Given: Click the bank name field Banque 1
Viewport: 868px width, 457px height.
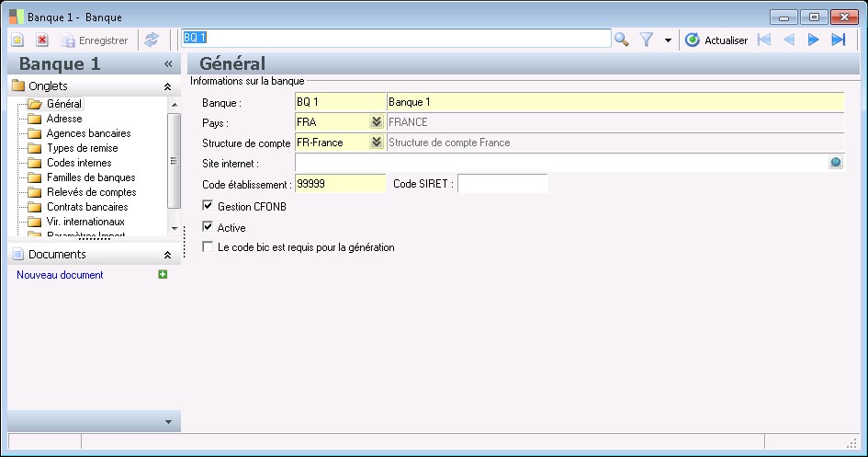Looking at the screenshot, I should [615, 102].
